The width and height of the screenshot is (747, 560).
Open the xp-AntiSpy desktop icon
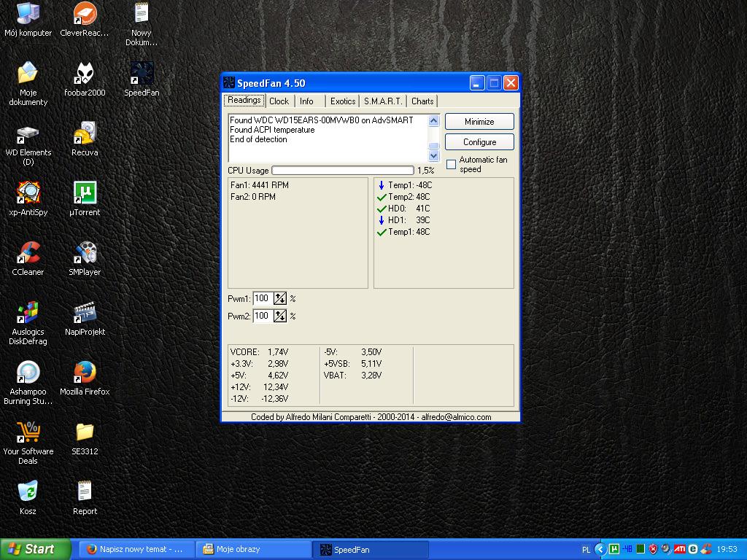(28, 193)
